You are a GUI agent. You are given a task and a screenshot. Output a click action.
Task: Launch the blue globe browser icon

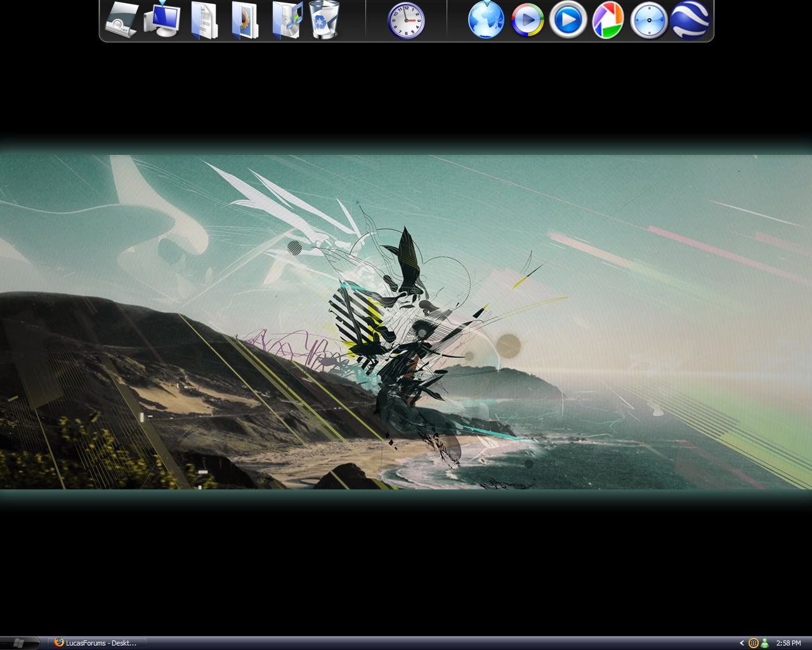coord(486,20)
